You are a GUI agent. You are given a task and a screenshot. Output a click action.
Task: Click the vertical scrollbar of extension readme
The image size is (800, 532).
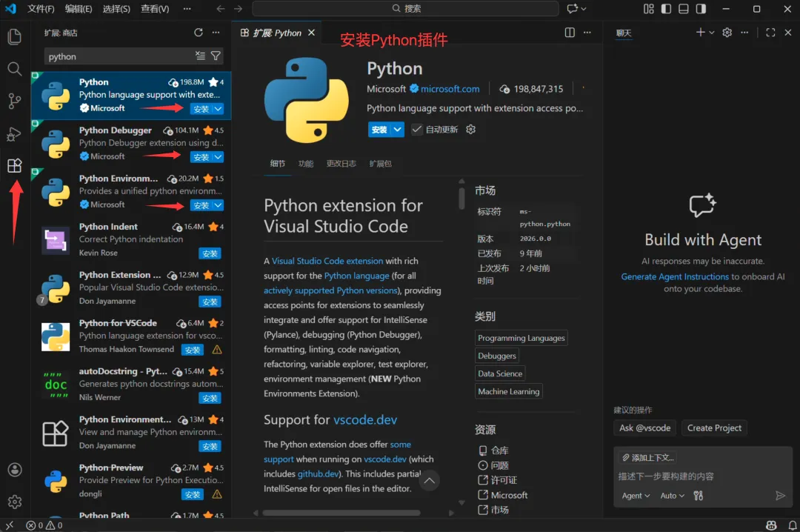[461, 198]
